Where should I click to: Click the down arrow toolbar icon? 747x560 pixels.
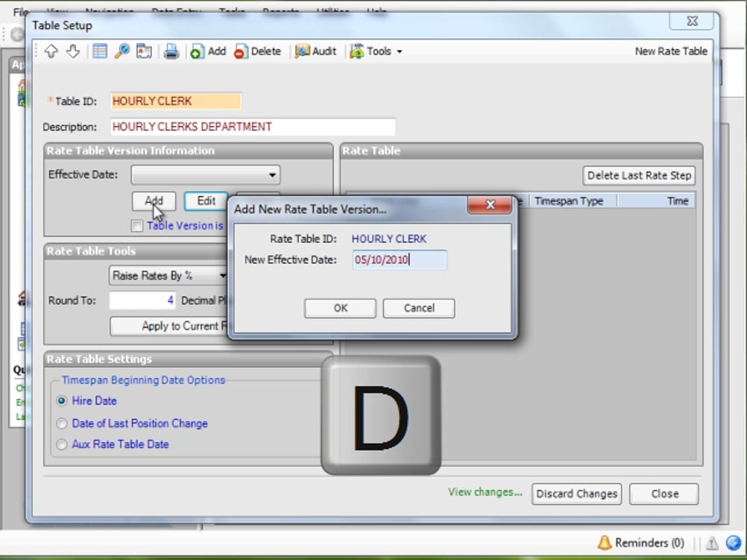[x=73, y=51]
